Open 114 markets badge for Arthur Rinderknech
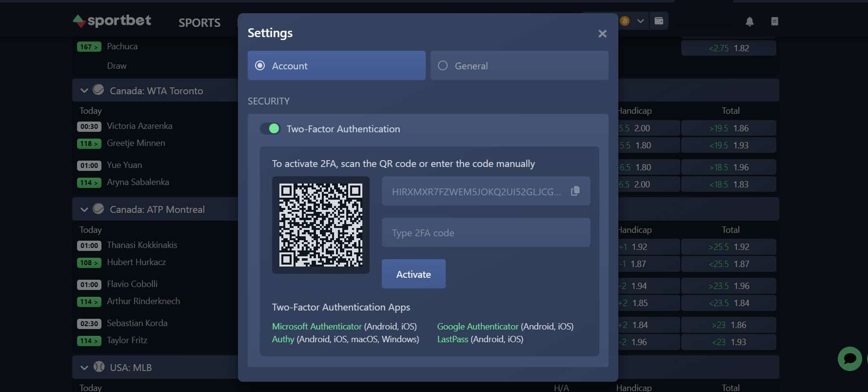The image size is (868, 392). 89,302
